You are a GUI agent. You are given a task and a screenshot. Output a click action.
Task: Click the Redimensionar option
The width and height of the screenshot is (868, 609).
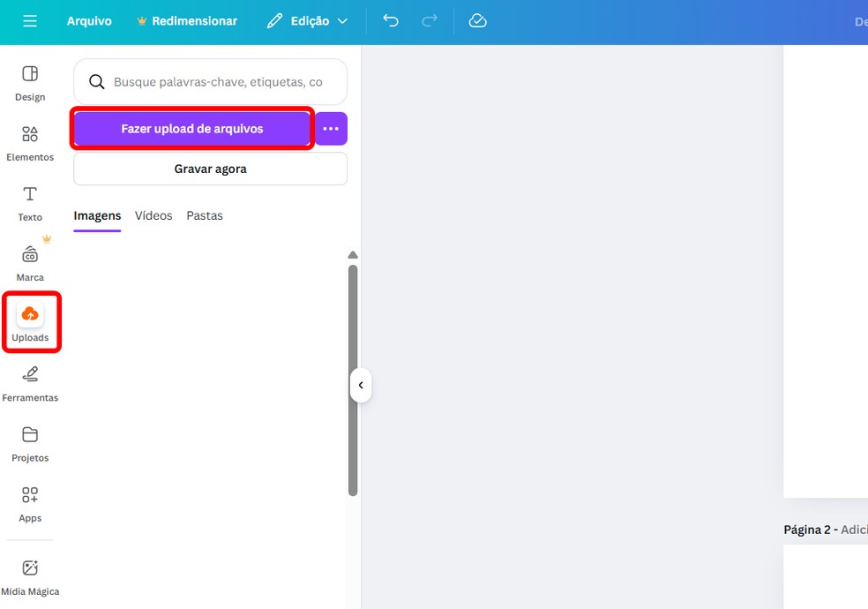[187, 21]
